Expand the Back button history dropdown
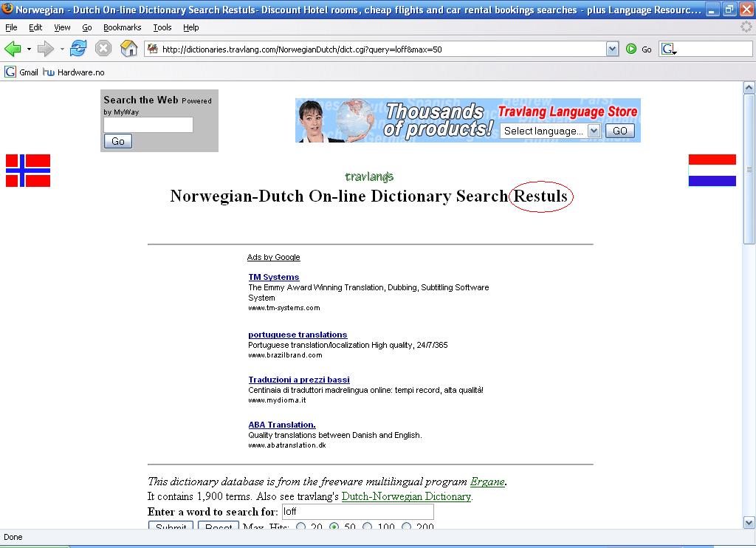Viewport: 756px width, 548px height. pyautogui.click(x=29, y=49)
